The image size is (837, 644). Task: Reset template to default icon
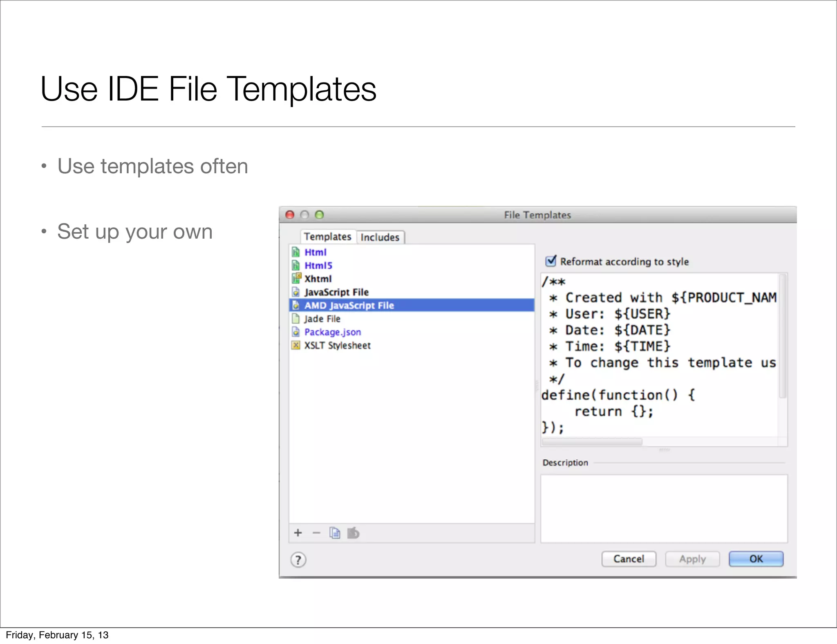353,533
